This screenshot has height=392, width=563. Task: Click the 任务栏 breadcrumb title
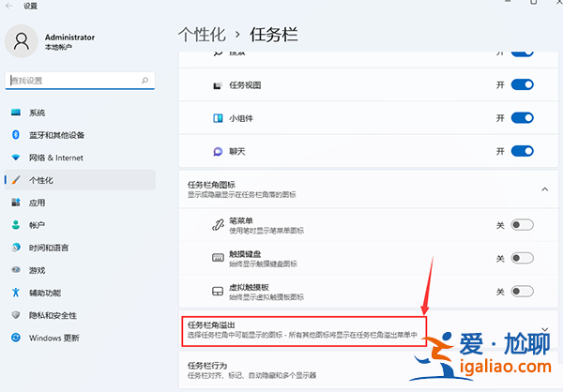click(274, 35)
